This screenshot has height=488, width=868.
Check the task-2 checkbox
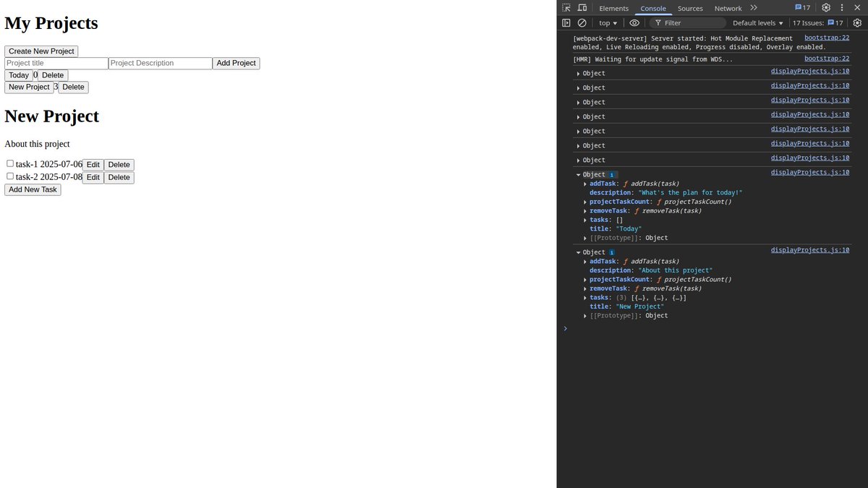click(10, 176)
